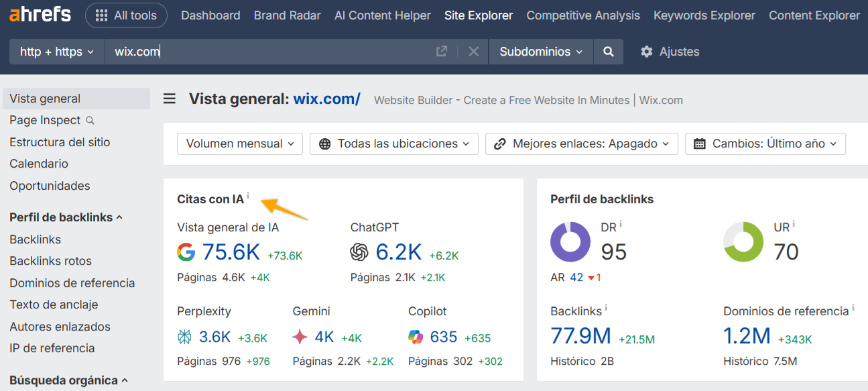Viewport: 868px width, 391px height.
Task: Run the search with the magnifier icon
Action: click(x=608, y=51)
